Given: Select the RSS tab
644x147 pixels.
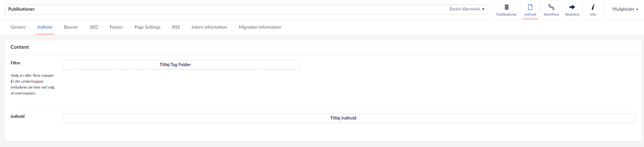Looking at the screenshot, I should (176, 27).
